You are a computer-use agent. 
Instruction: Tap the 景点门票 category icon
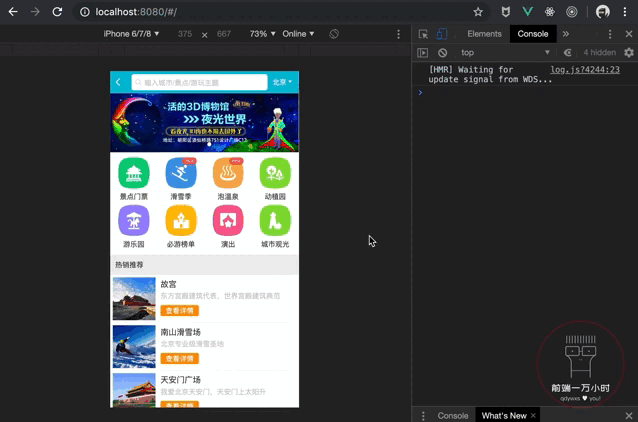click(133, 173)
